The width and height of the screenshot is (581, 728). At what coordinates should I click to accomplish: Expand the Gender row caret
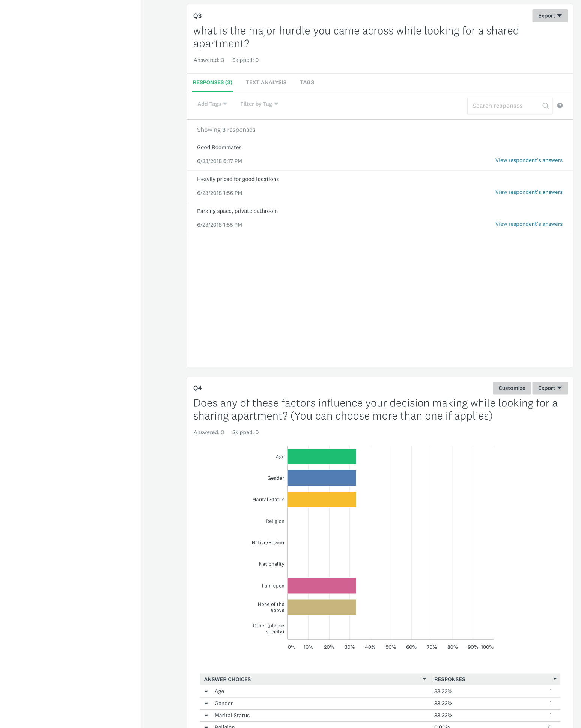(x=206, y=703)
